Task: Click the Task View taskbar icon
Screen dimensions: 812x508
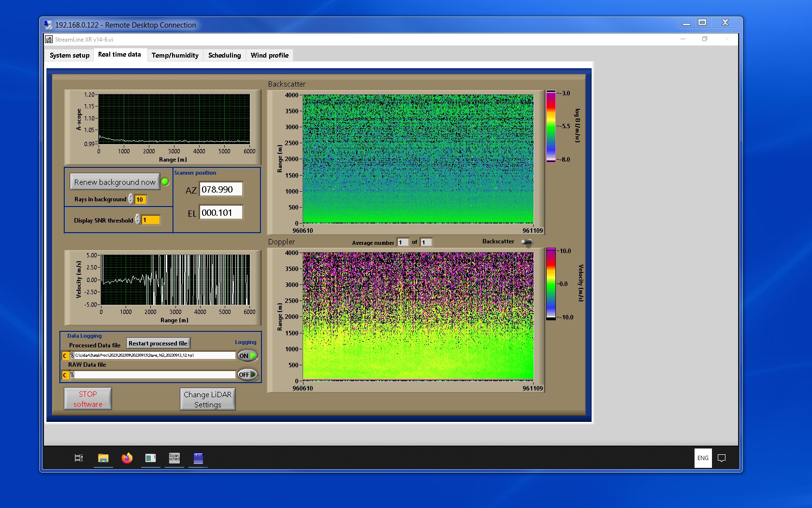Action: point(79,458)
